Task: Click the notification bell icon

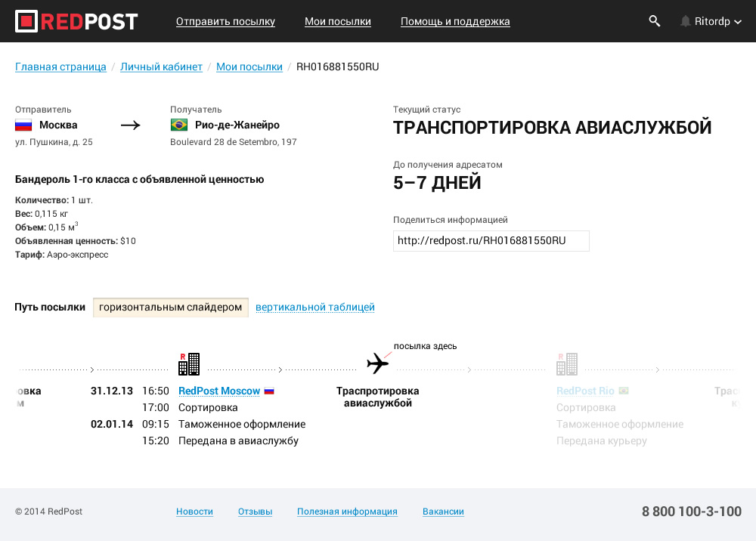Action: point(686,21)
